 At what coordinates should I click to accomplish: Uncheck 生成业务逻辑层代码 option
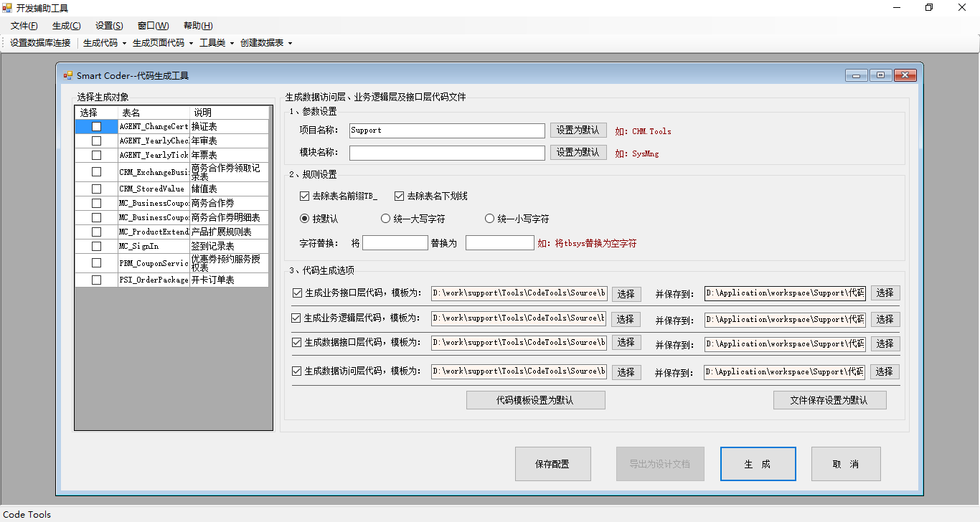296,318
